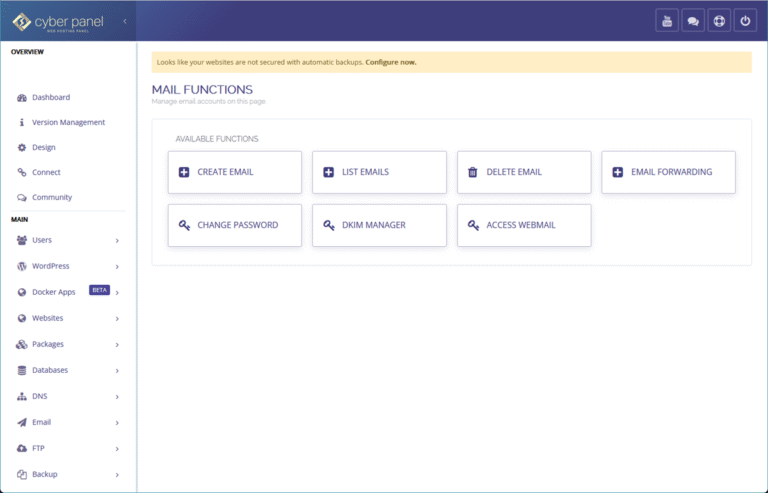This screenshot has height=493, width=768.
Task: Expand the Docker Apps submenu chevron
Action: click(x=117, y=292)
